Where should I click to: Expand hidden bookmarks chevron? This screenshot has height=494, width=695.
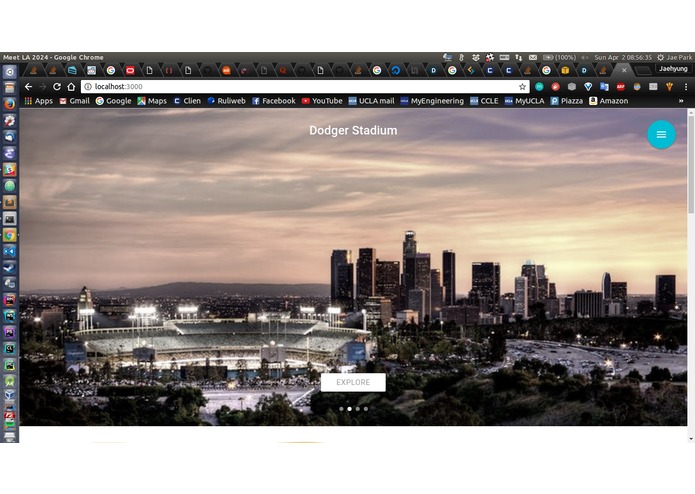[x=681, y=101]
